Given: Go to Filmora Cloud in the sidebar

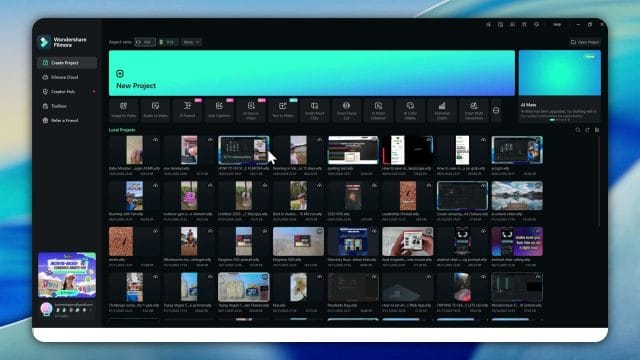Looking at the screenshot, I should (67, 77).
